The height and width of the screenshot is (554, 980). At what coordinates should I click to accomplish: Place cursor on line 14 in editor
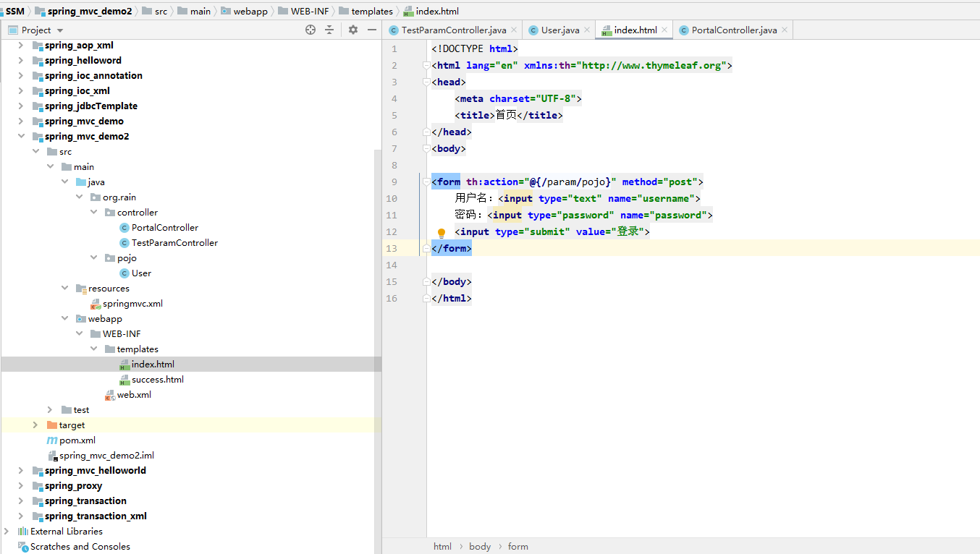click(702, 265)
